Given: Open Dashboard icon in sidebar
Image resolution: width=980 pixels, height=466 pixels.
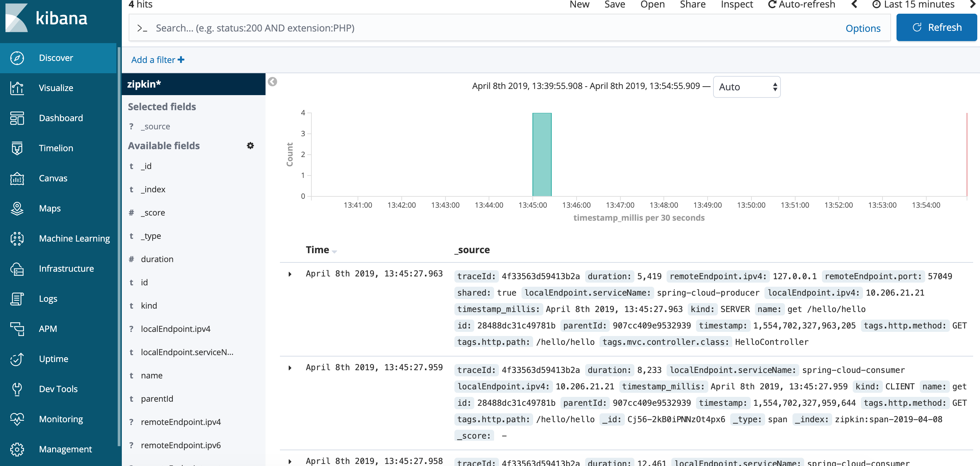Looking at the screenshot, I should 17,118.
